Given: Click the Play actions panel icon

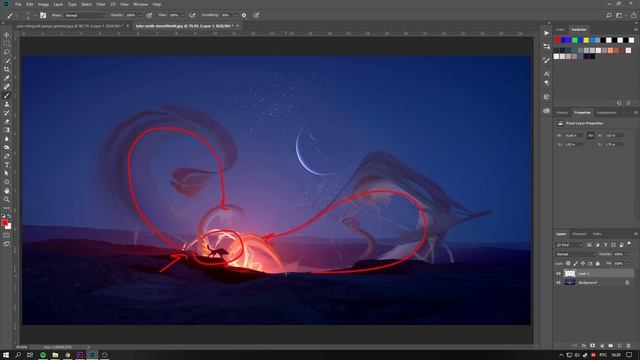Looking at the screenshot, I should click(547, 33).
